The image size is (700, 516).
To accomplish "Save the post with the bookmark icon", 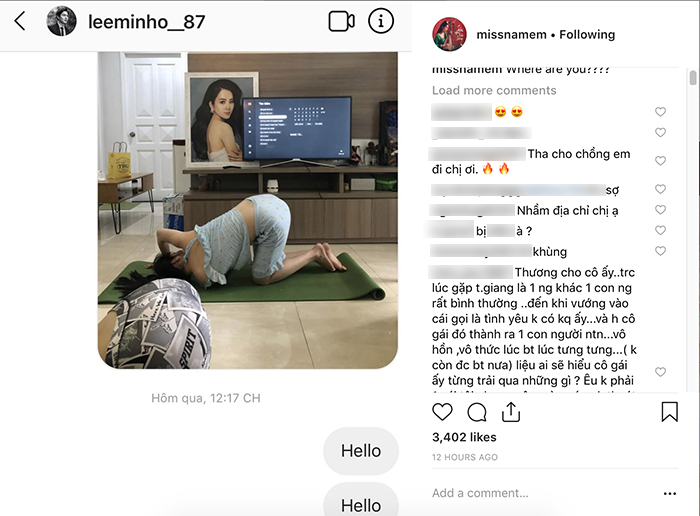I will pos(670,412).
